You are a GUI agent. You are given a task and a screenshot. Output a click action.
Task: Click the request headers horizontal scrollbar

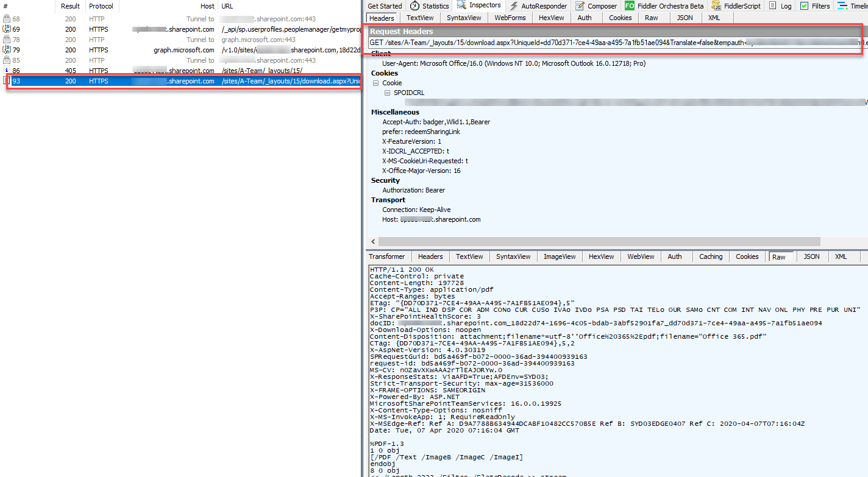tap(597, 241)
